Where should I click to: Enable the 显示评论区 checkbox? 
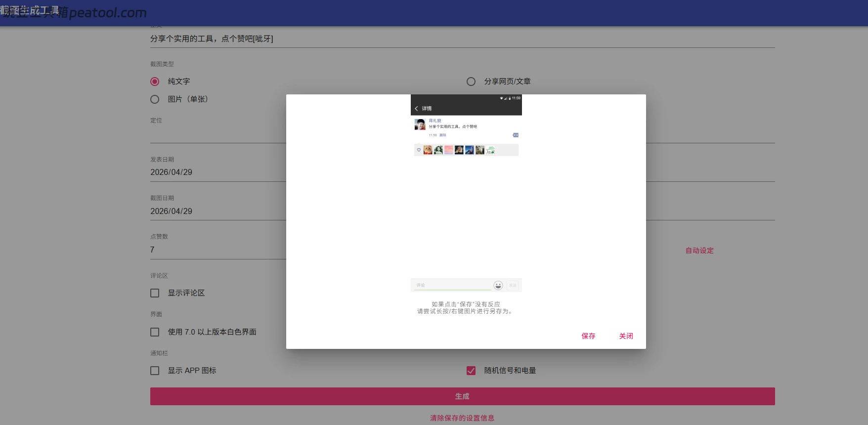pos(155,293)
